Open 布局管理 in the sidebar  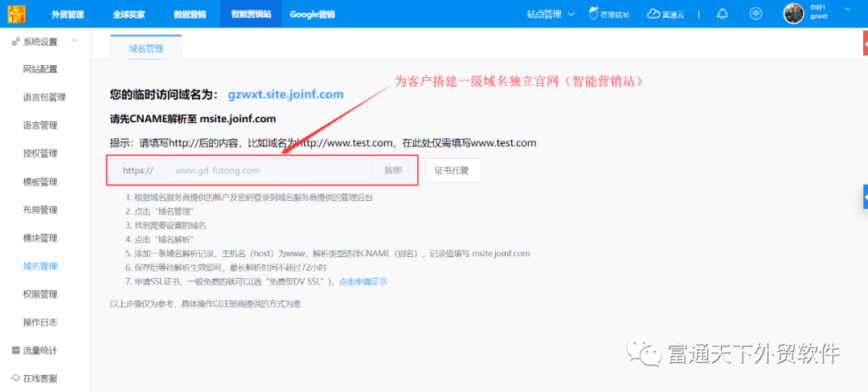tap(40, 210)
